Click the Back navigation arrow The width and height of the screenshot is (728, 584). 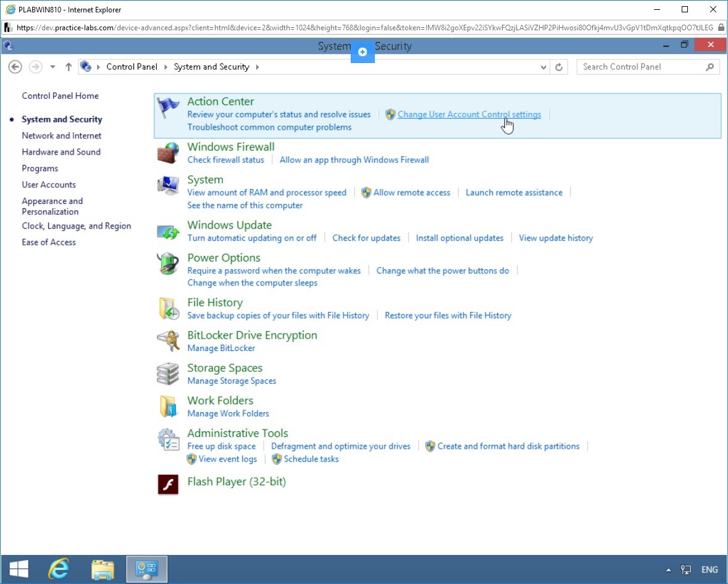tap(15, 67)
